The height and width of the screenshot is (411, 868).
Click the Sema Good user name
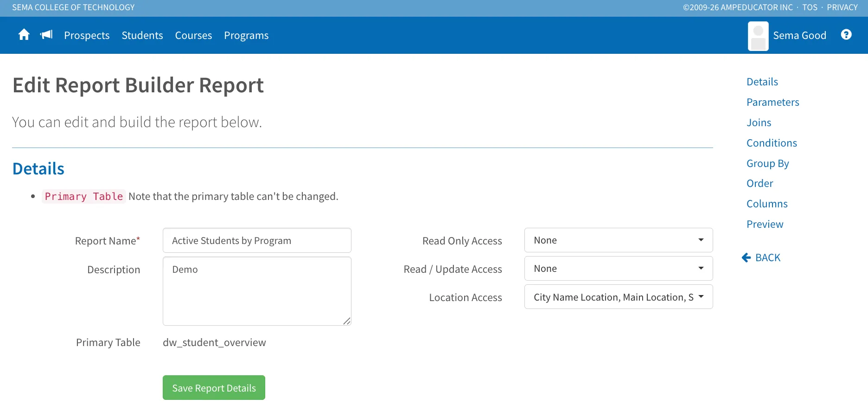[800, 35]
